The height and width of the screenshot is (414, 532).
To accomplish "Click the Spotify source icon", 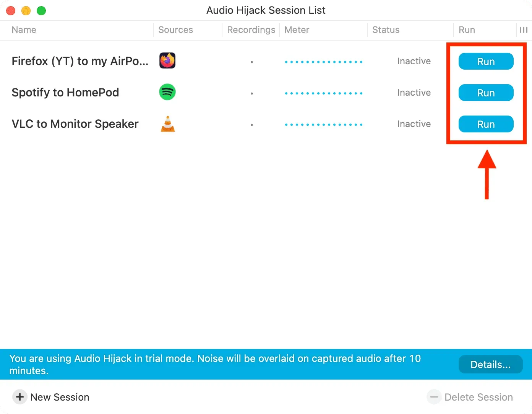I will pyautogui.click(x=167, y=92).
